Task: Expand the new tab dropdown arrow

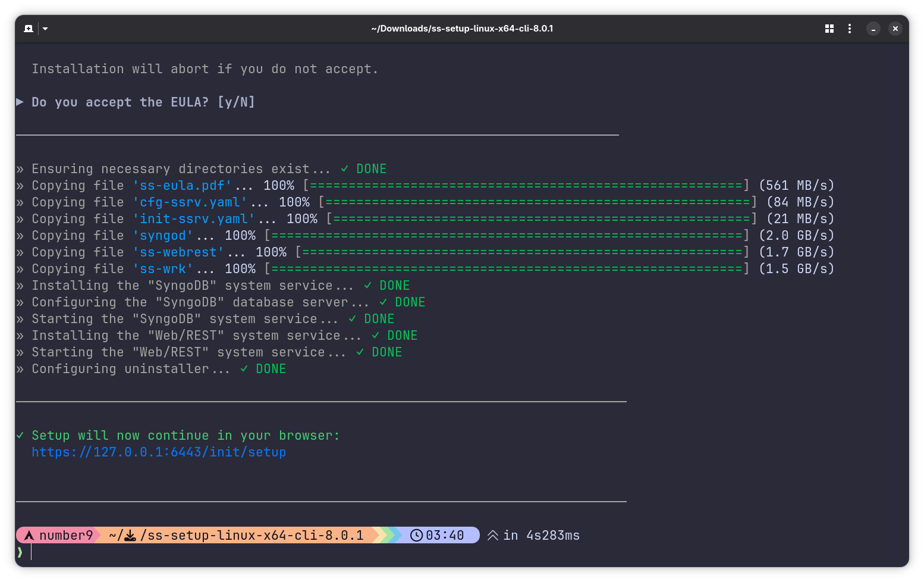Action: click(x=45, y=29)
